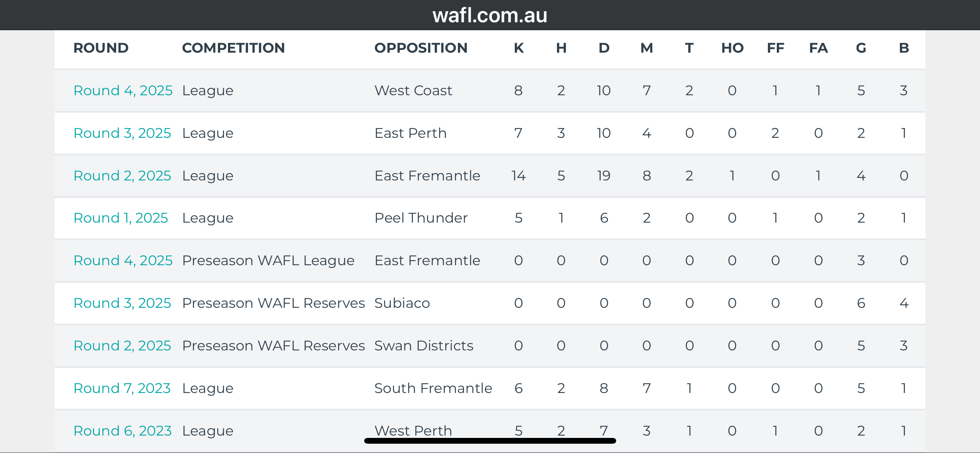This screenshot has width=980, height=453.
Task: Open Round 6, 2023 West Perth link
Action: coord(123,431)
